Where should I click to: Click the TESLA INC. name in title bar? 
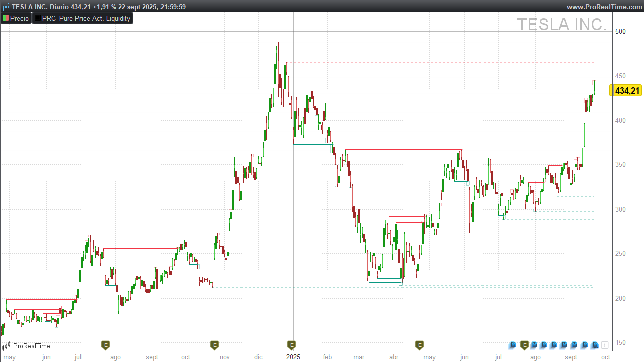point(30,7)
